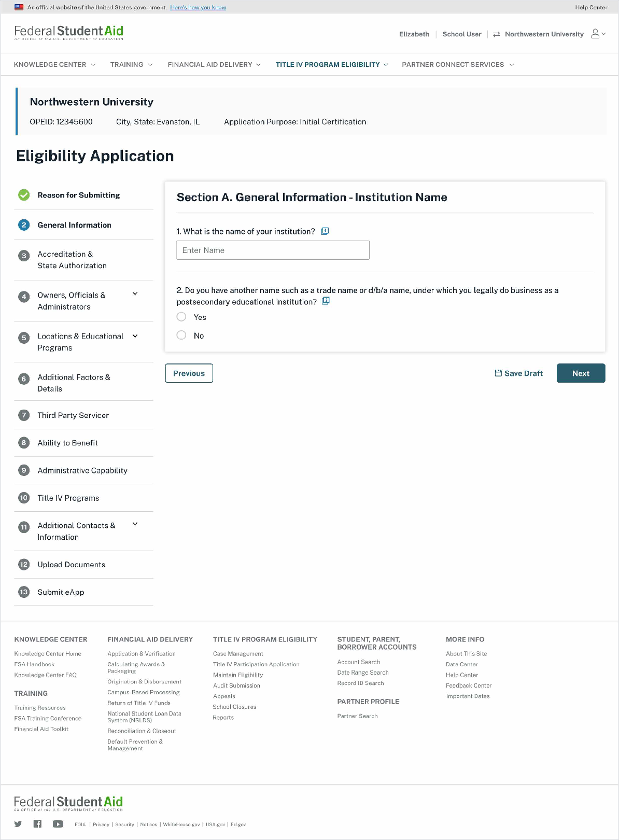Open the Help Center link at top
The height and width of the screenshot is (840, 619).
click(590, 7)
